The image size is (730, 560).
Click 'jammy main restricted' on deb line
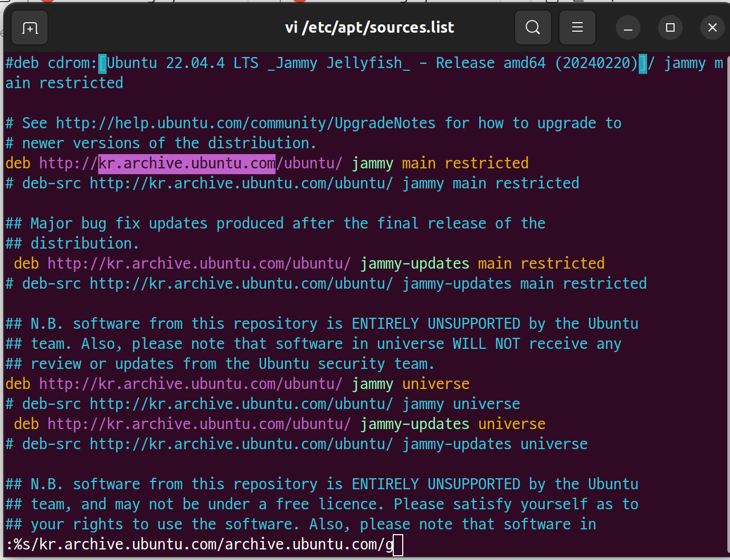440,164
